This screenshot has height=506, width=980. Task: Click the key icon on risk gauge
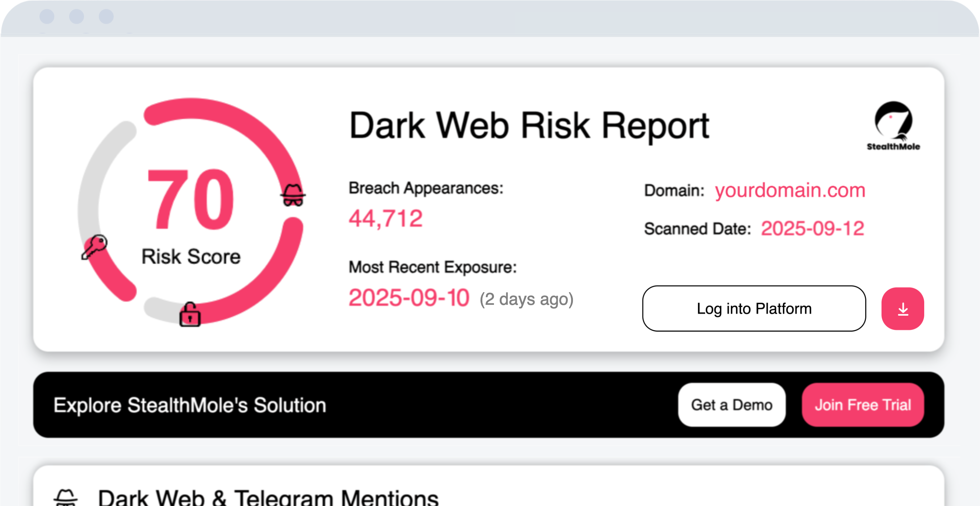(95, 247)
